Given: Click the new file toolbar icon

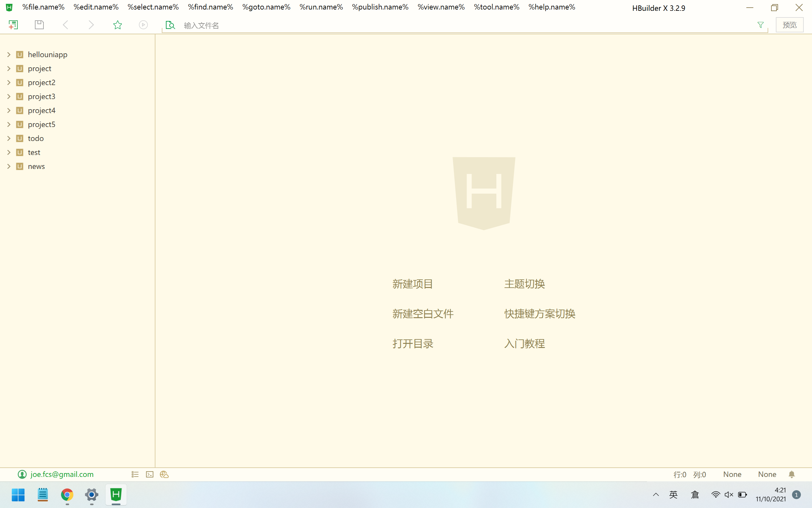Looking at the screenshot, I should [x=13, y=25].
